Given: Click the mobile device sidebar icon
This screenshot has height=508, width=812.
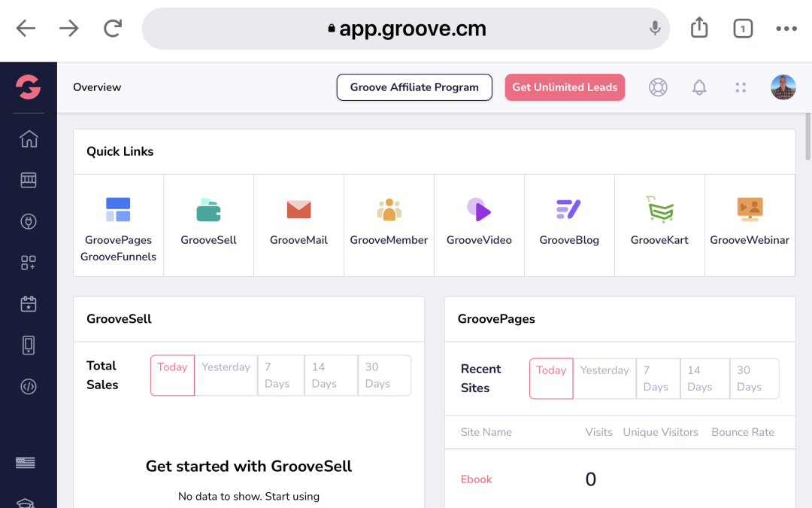Looking at the screenshot, I should [x=29, y=345].
